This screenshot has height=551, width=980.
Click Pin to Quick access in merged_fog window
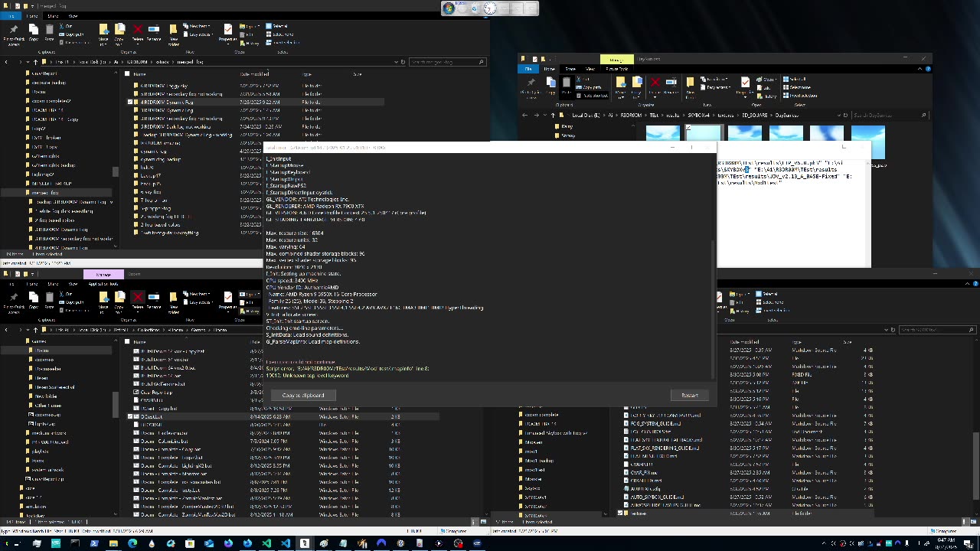click(x=14, y=34)
